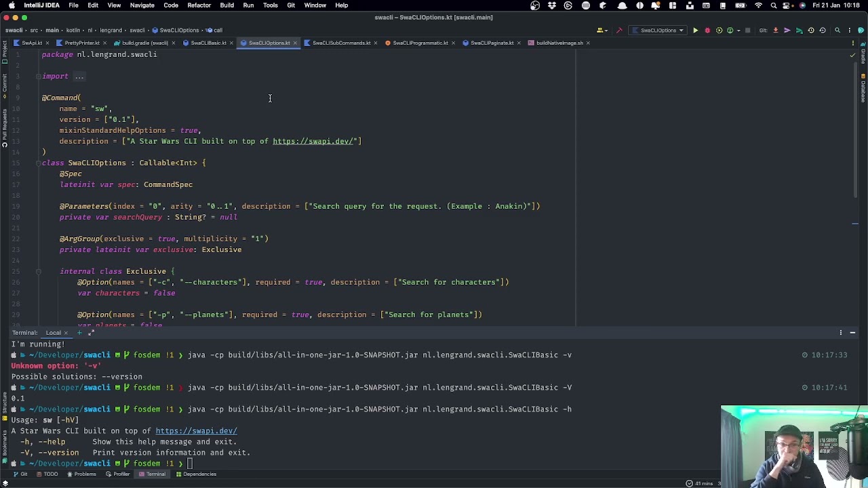868x488 pixels.
Task: Open macOS Spotlight search in menu bar
Action: (x=774, y=5)
